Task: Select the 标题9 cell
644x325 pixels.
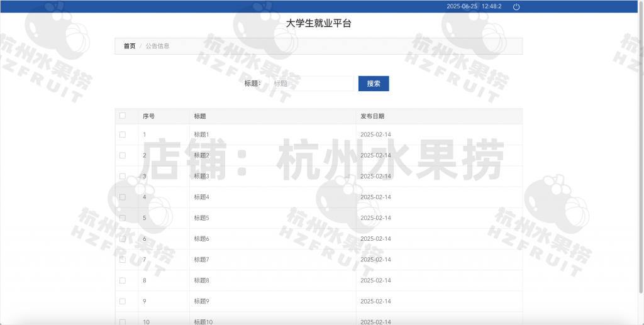Action: [273, 301]
